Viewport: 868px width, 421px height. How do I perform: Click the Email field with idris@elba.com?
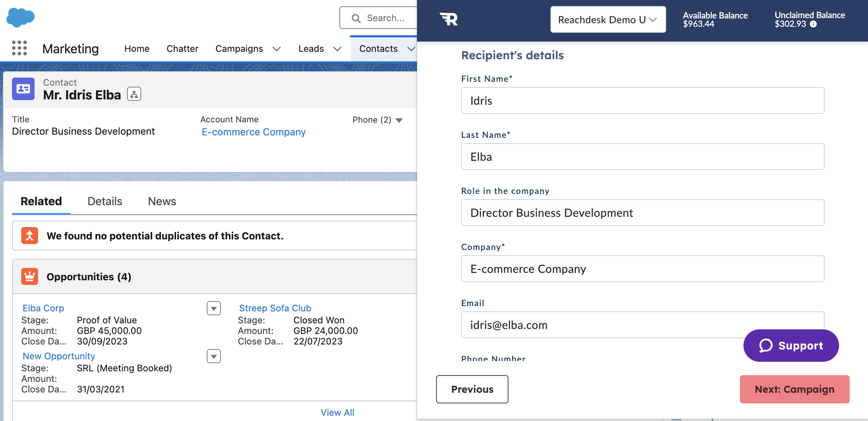(x=643, y=325)
